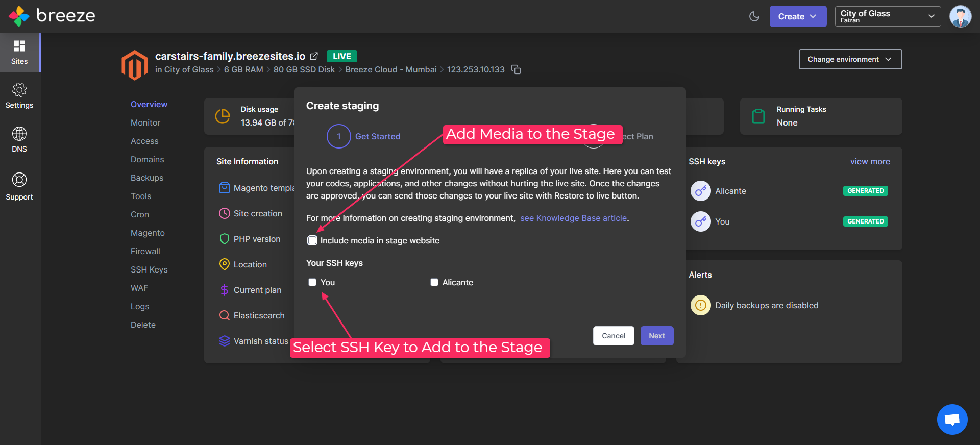
Task: Click GENERATED badge for Alicante key
Action: click(866, 191)
